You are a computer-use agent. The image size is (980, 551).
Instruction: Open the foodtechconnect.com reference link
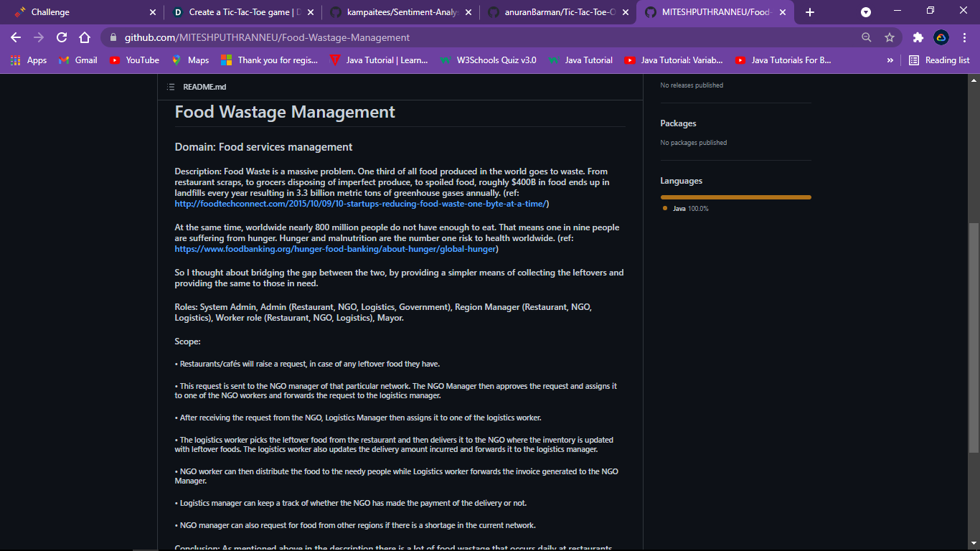[360, 204]
